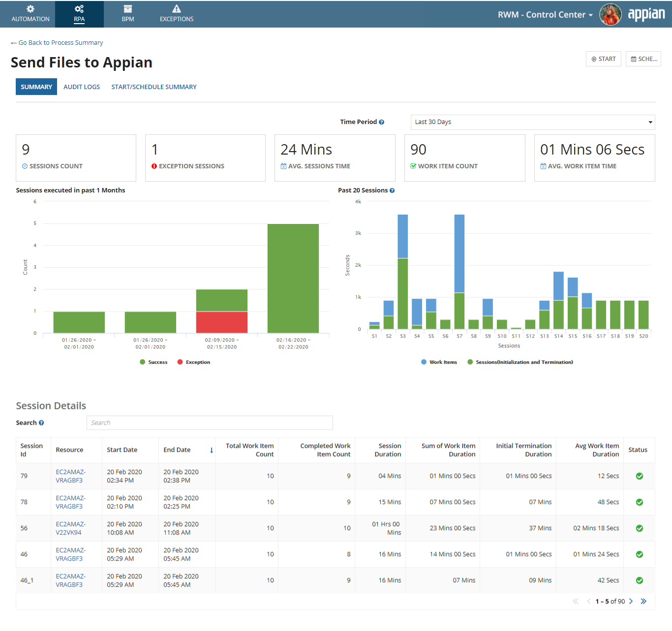Sort by the Session Duration column
Image resolution: width=672 pixels, height=631 pixels.
pos(388,450)
